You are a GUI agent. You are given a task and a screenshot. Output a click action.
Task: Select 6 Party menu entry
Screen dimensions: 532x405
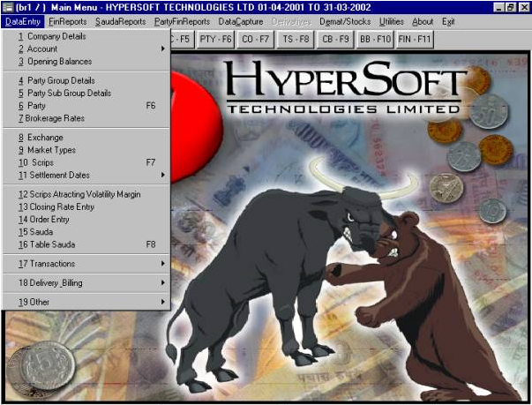point(86,106)
